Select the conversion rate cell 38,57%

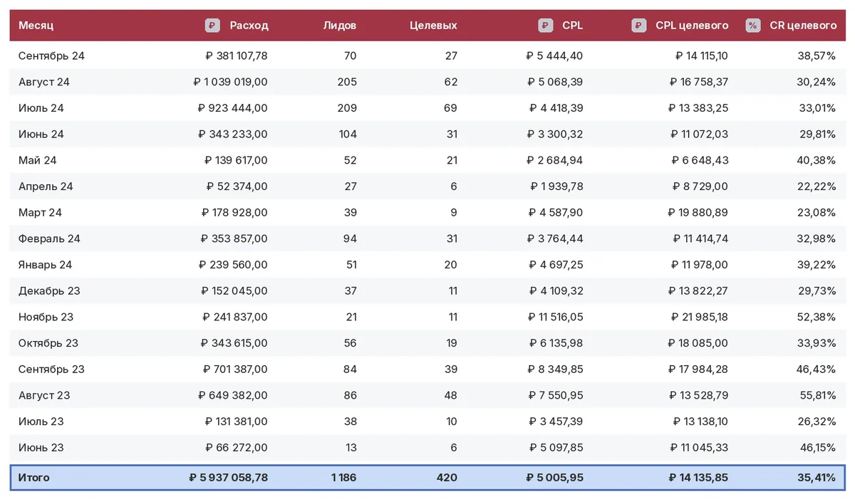pos(817,56)
